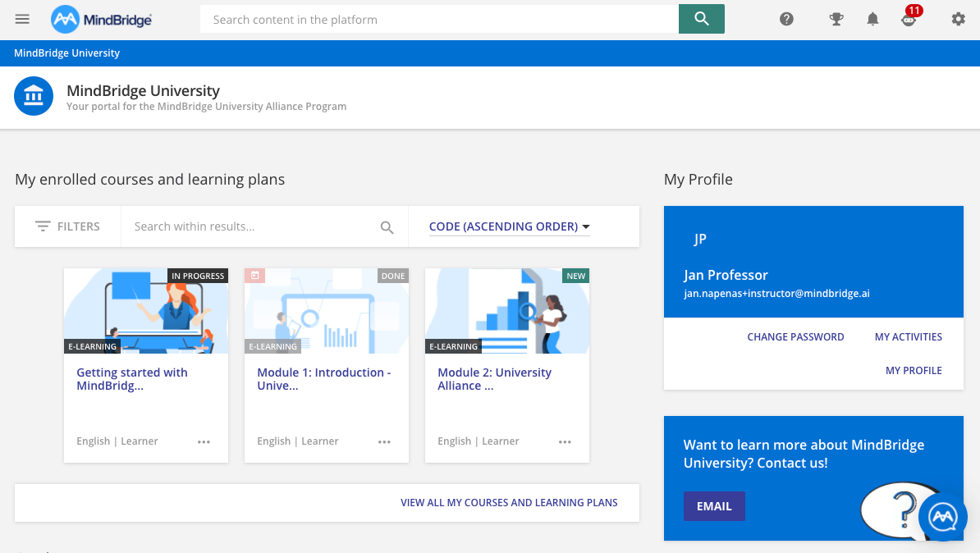Open options menu for Module 1 course
The height and width of the screenshot is (553, 980).
(384, 441)
